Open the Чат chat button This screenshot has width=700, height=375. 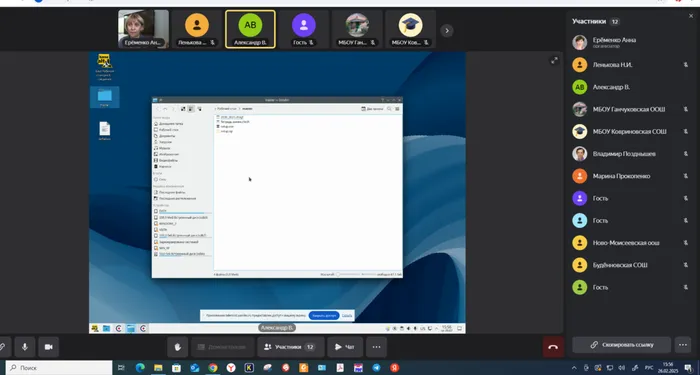click(345, 347)
